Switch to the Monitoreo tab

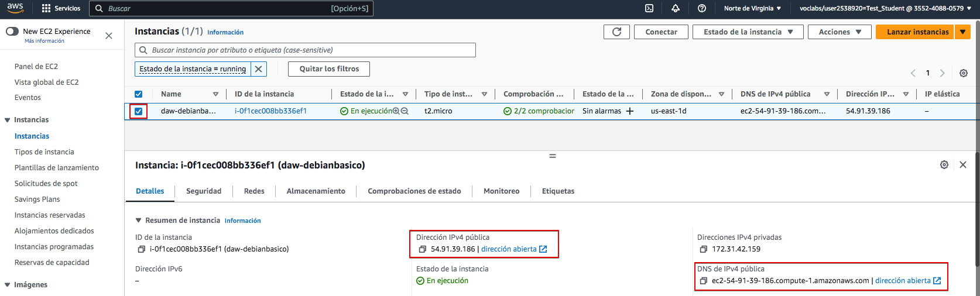[x=502, y=191]
